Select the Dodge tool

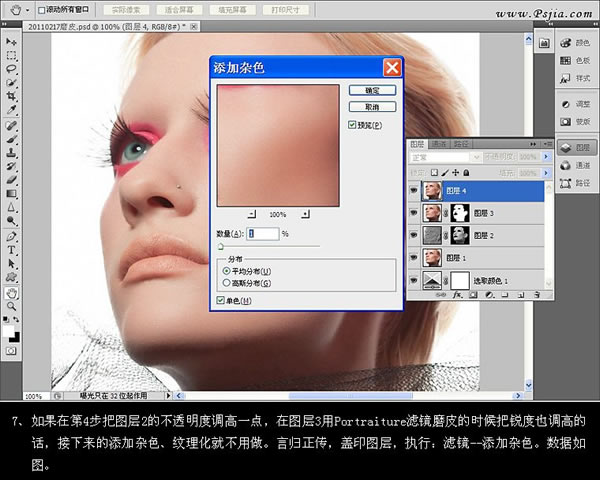11,220
